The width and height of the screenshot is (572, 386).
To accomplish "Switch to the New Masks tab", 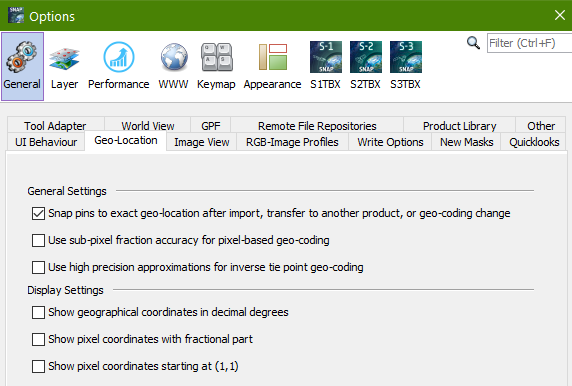I will point(467,142).
